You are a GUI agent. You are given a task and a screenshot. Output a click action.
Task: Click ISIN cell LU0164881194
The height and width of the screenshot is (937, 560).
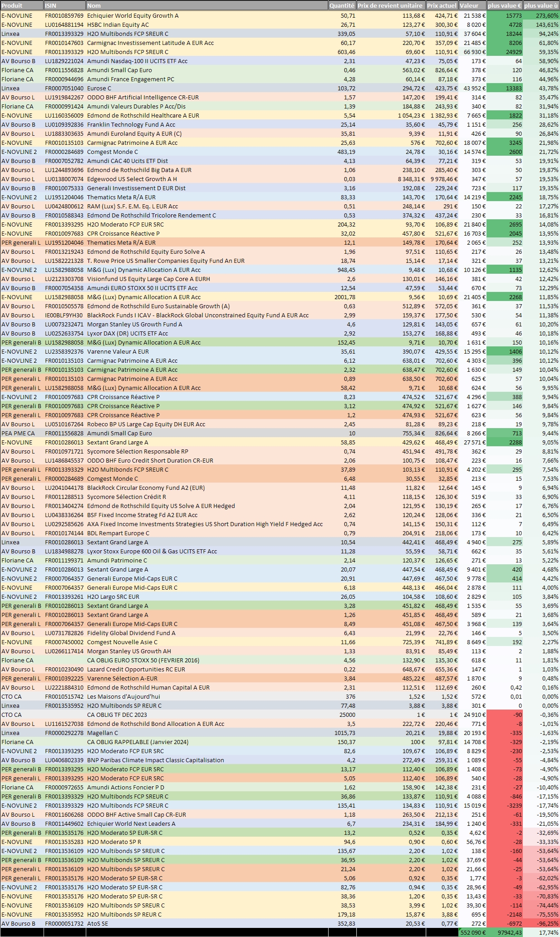[65, 25]
